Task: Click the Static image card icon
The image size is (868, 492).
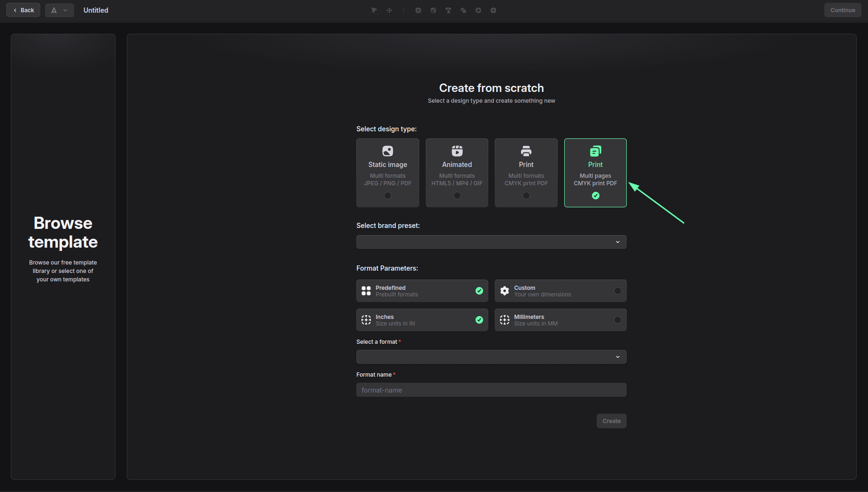Action: pos(388,151)
